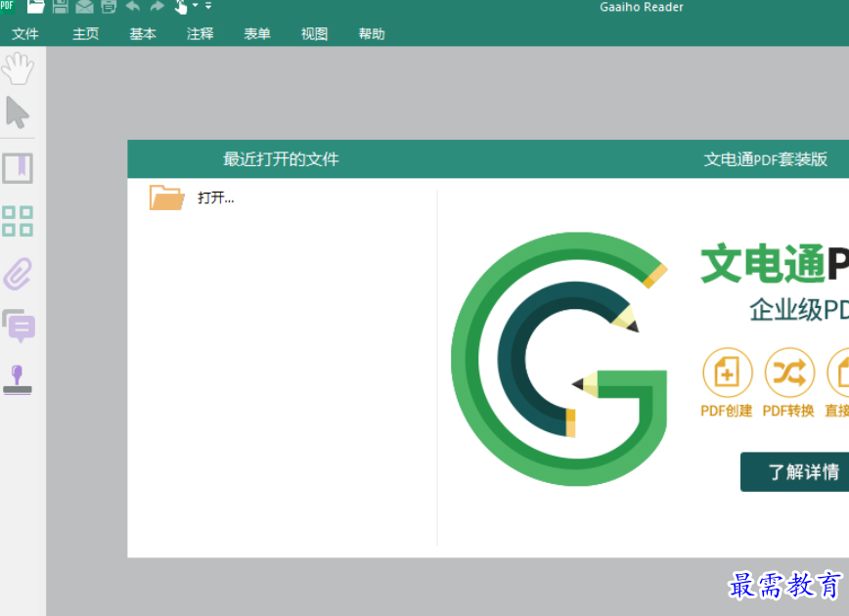Click the Save floppy disk icon
The width and height of the screenshot is (849, 616).
tap(60, 6)
